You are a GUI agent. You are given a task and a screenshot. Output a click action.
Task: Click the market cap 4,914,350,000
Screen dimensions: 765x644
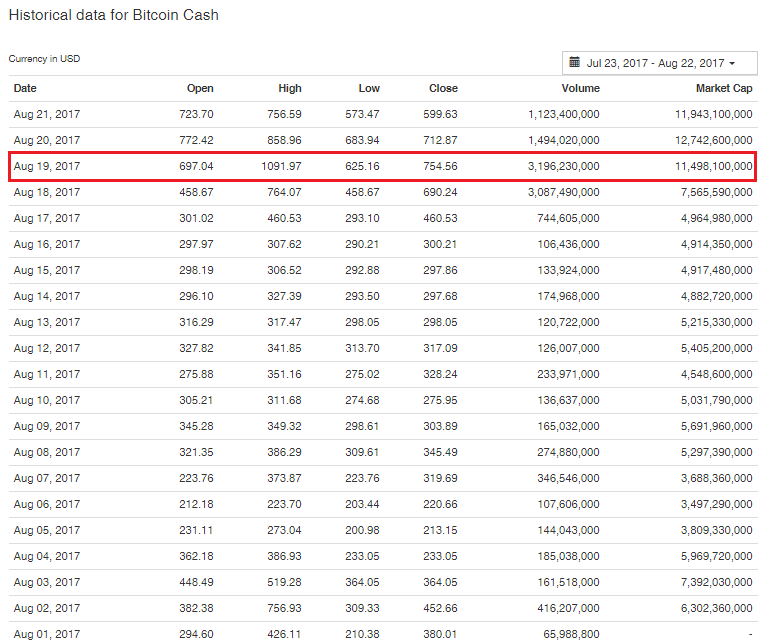click(717, 244)
